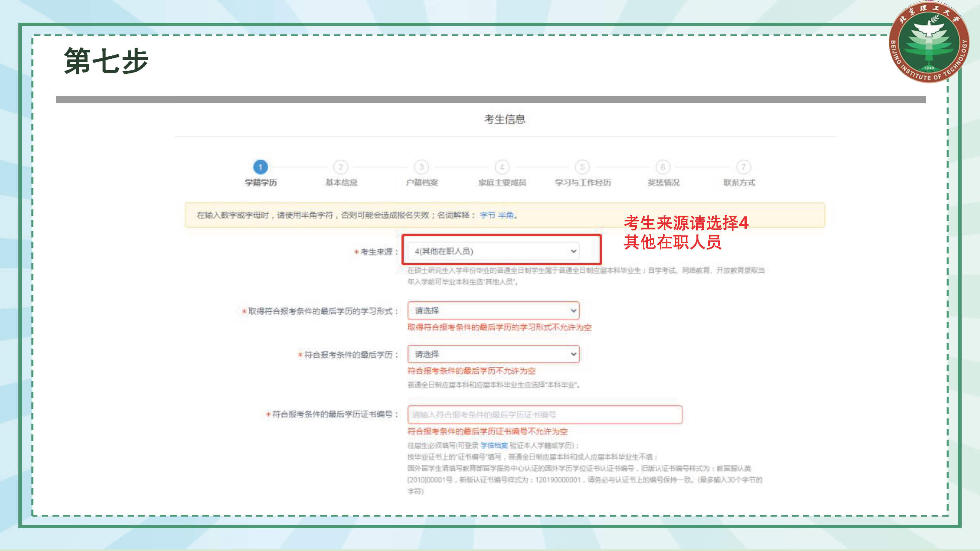Click step 2 circle icon 基本信息
The image size is (980, 551).
pyautogui.click(x=340, y=167)
